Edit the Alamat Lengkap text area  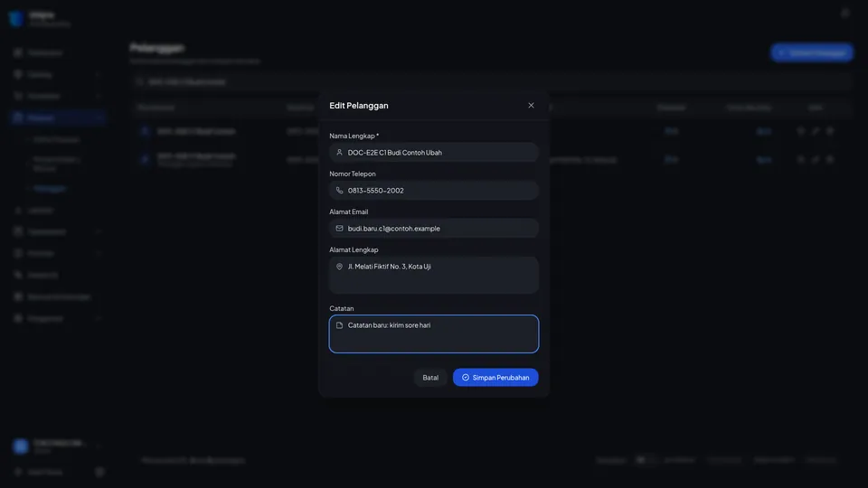tap(433, 275)
